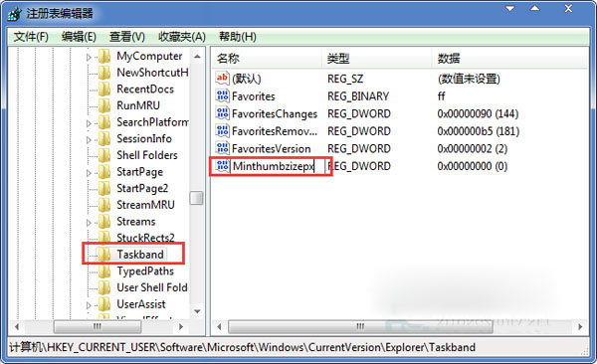Screen dimensions: 597x364
Task: Click the Streams folder icon
Action: [104, 222]
